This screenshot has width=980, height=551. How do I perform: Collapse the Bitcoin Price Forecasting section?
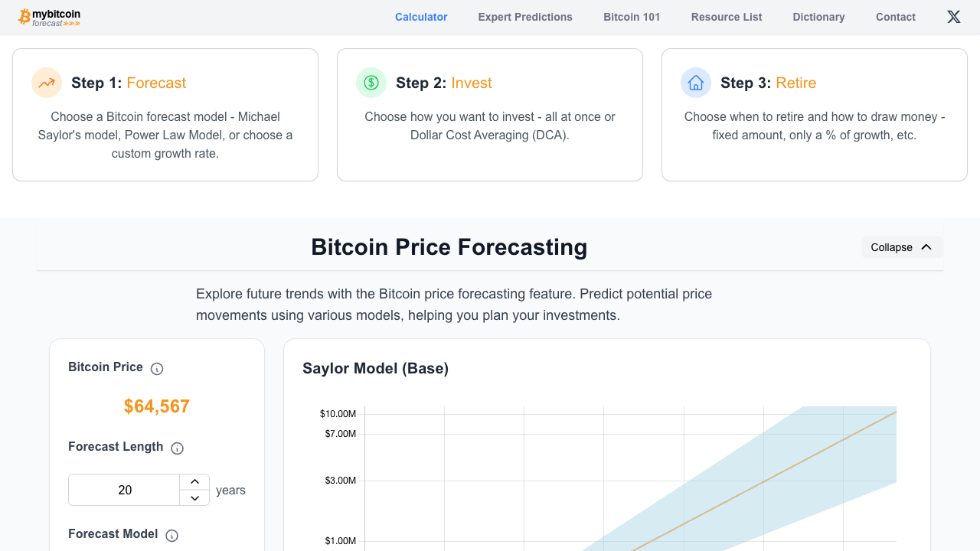tap(902, 247)
